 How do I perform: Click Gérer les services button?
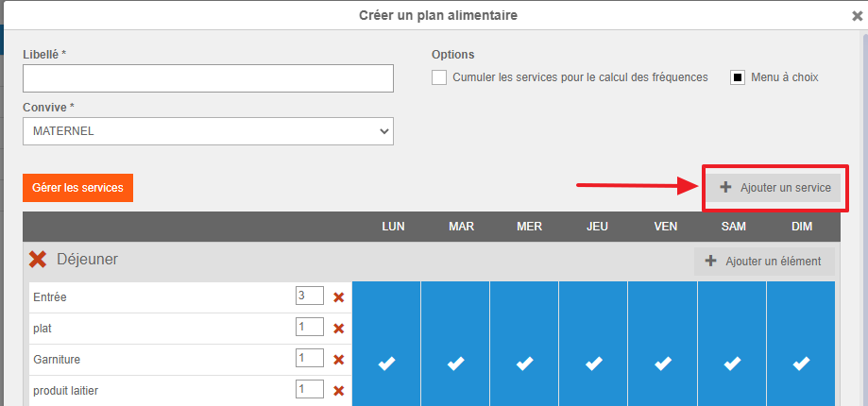pyautogui.click(x=78, y=188)
